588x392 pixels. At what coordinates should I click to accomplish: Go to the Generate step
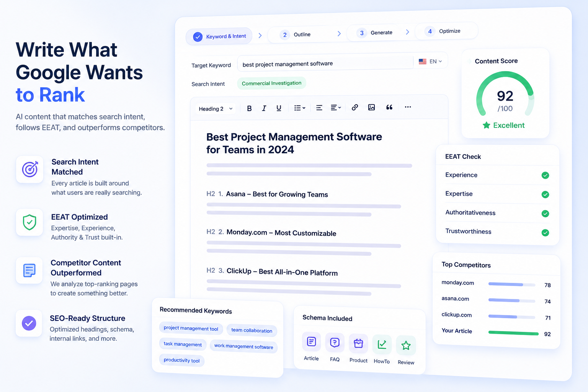374,33
